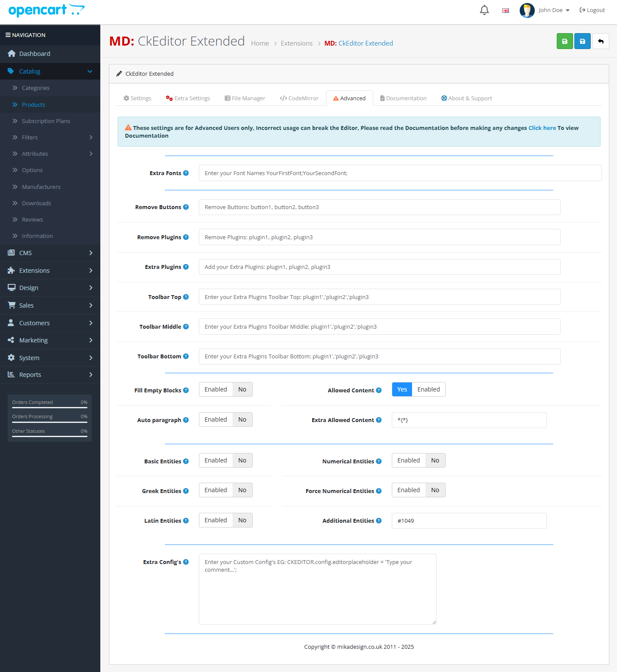Open the Documentation tab

[x=403, y=98]
